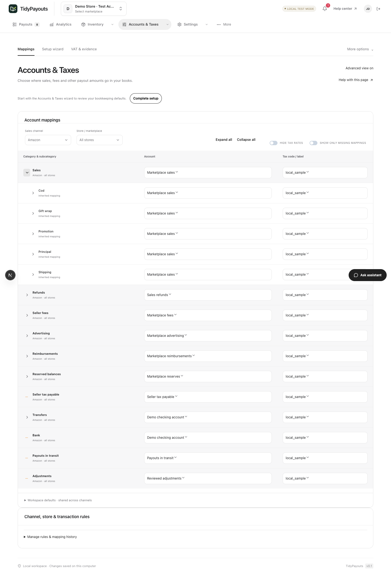Open the Demo Store marketplace selector

(x=93, y=9)
